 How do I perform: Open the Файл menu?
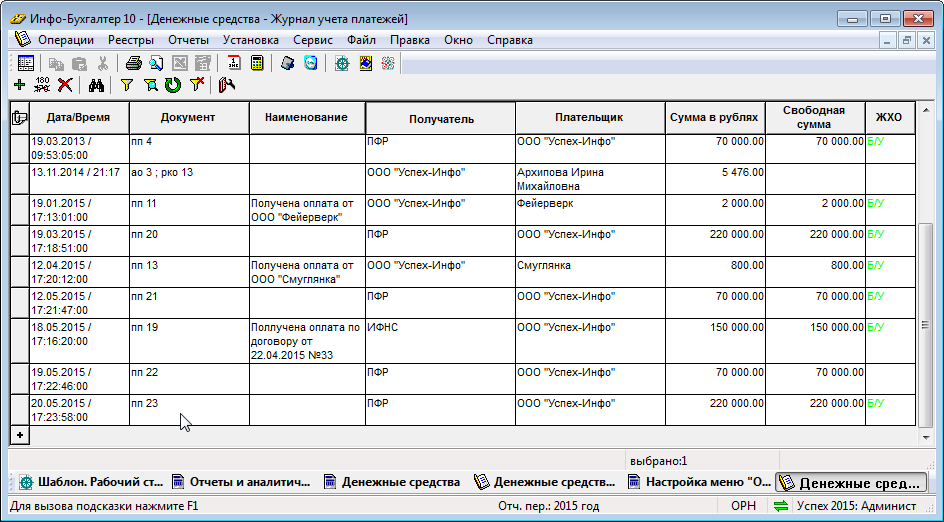[x=361, y=40]
